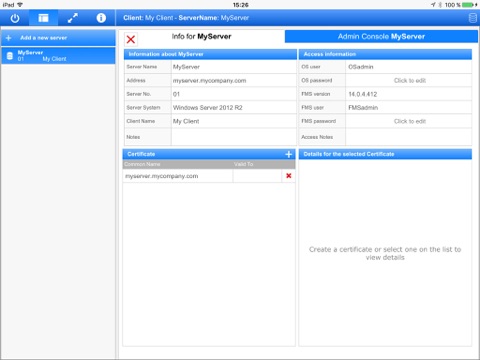Click the FMS version field 14.0.4.412
This screenshot has height=360, width=480.
(409, 94)
